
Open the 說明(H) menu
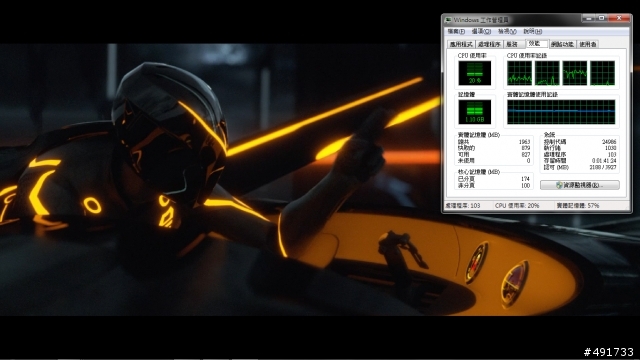[533, 31]
